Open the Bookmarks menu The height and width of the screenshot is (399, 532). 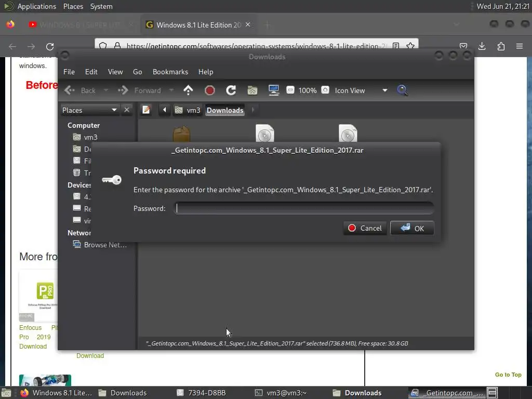170,72
